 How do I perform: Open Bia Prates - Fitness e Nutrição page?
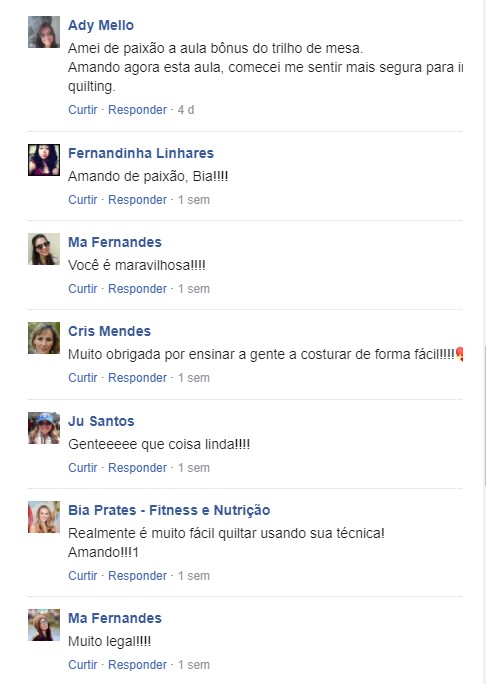click(169, 510)
